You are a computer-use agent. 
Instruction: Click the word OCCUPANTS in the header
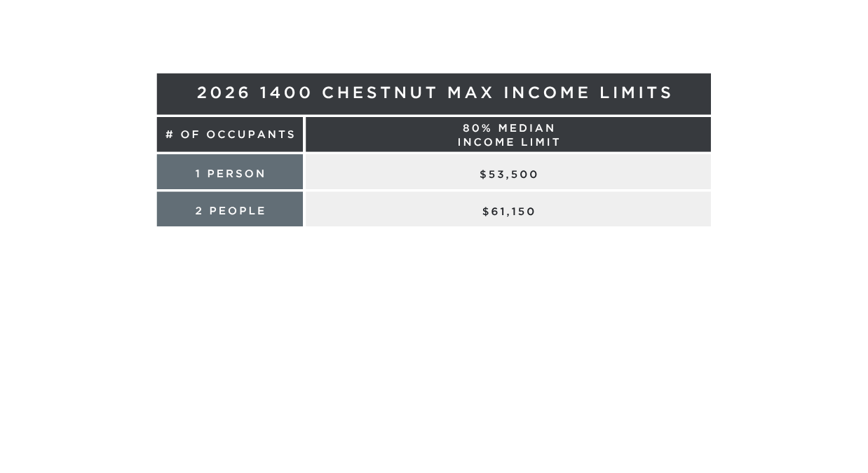251,135
